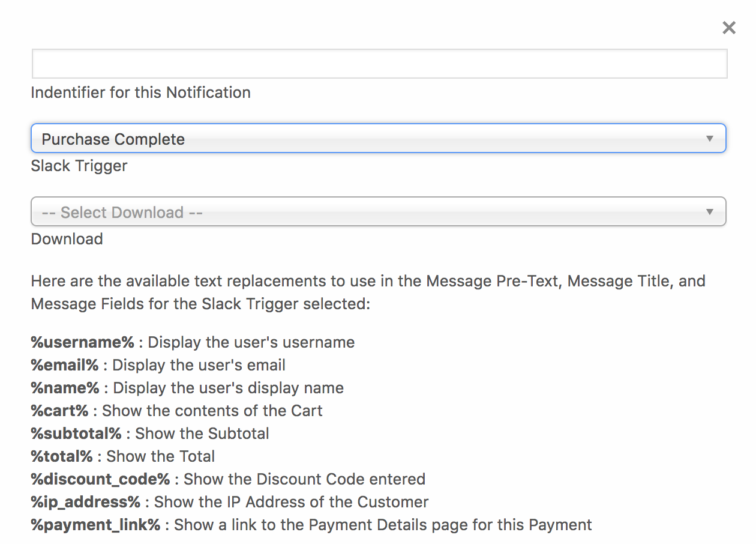The width and height of the screenshot is (756, 544).
Task: Select the %email% replacement tag
Action: [65, 365]
